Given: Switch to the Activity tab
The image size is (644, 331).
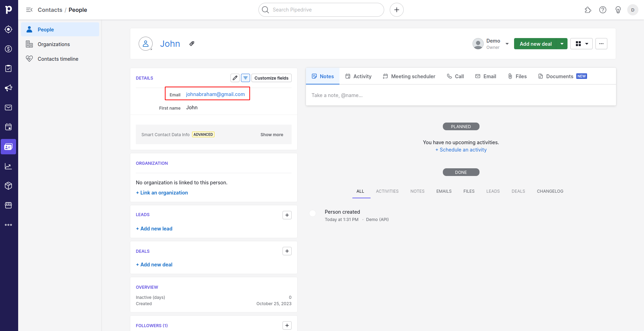Looking at the screenshot, I should (x=358, y=76).
